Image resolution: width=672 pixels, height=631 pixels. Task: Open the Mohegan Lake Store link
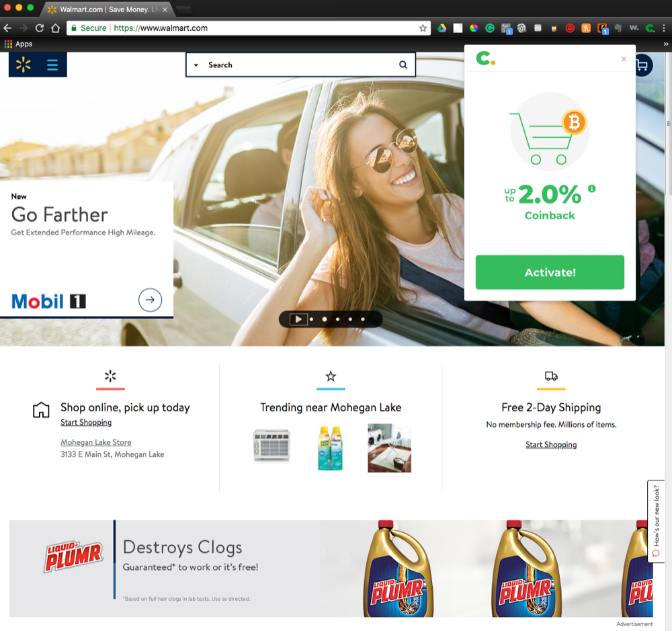click(x=95, y=442)
